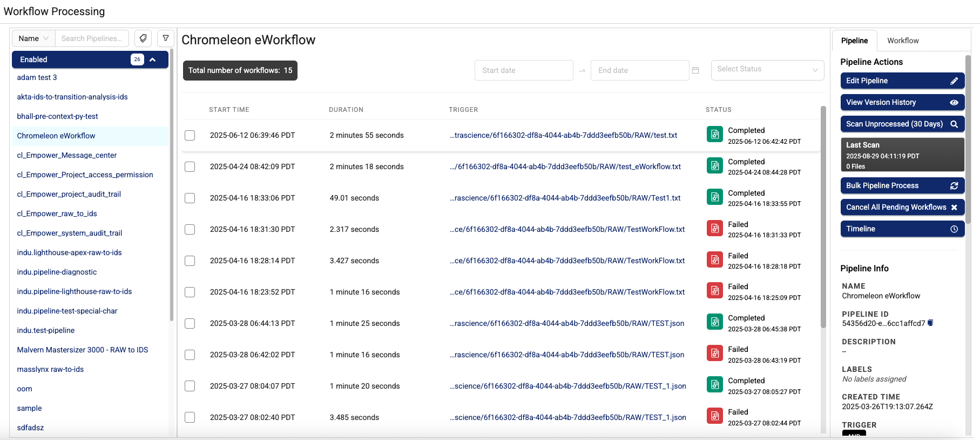This screenshot has width=980, height=440.
Task: Click the eye icon on View Version History
Action: coord(954,102)
